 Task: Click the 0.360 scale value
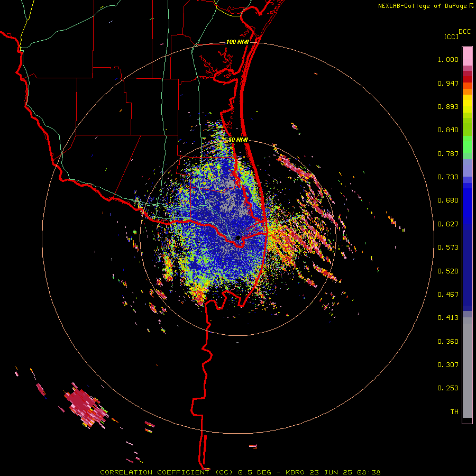tap(448, 342)
